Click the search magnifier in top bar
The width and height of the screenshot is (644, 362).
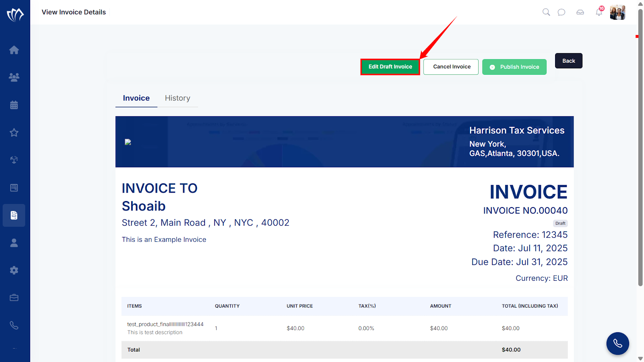[x=546, y=12]
